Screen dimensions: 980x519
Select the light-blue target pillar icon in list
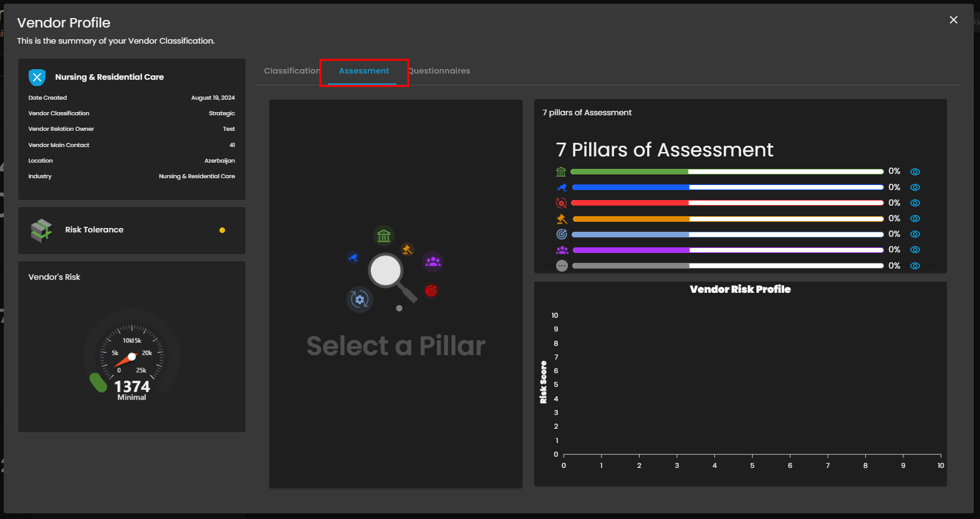coord(562,234)
